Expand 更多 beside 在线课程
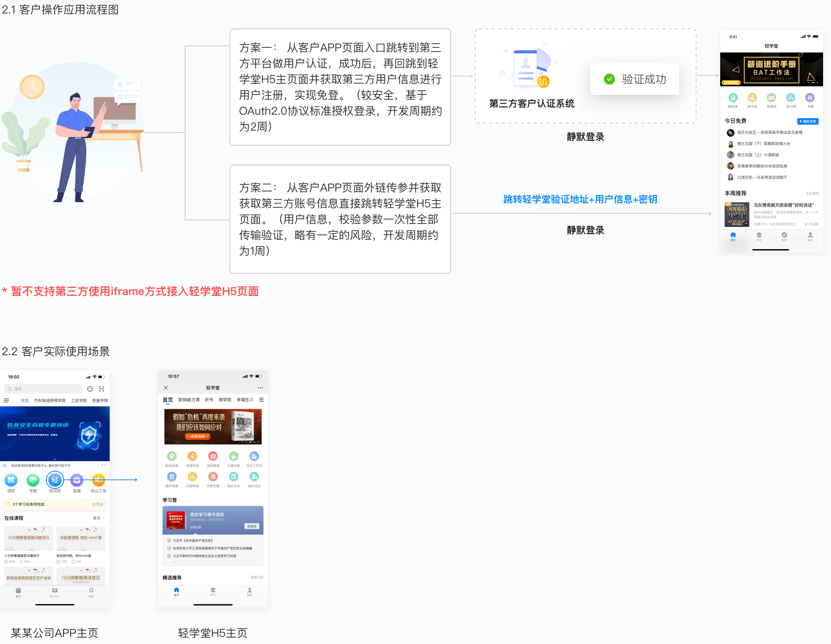831x644 pixels. tap(99, 518)
